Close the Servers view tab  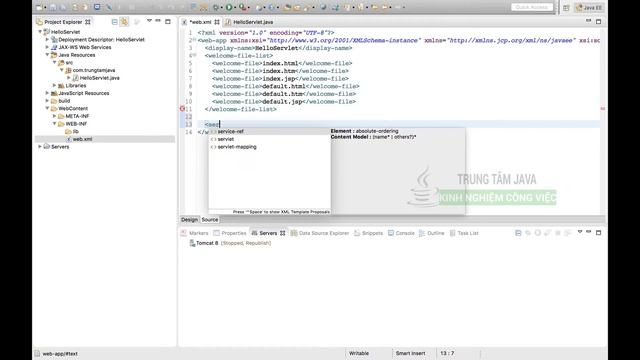(282, 233)
